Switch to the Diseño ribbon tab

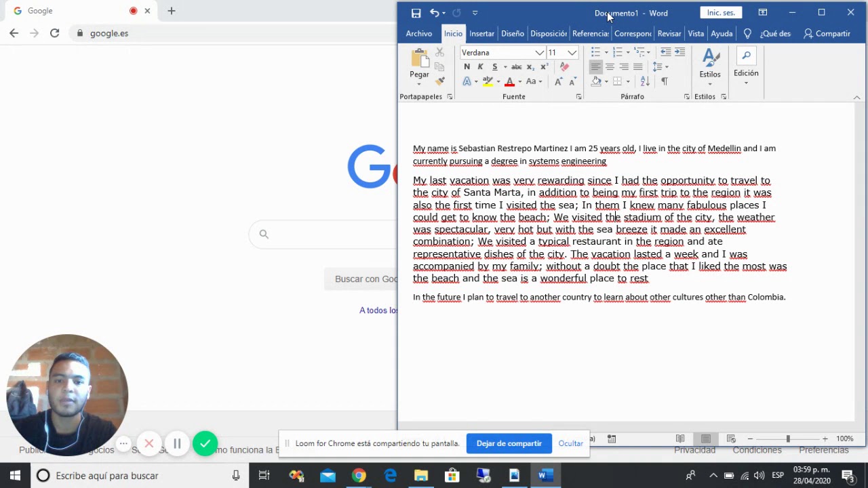pyautogui.click(x=513, y=33)
